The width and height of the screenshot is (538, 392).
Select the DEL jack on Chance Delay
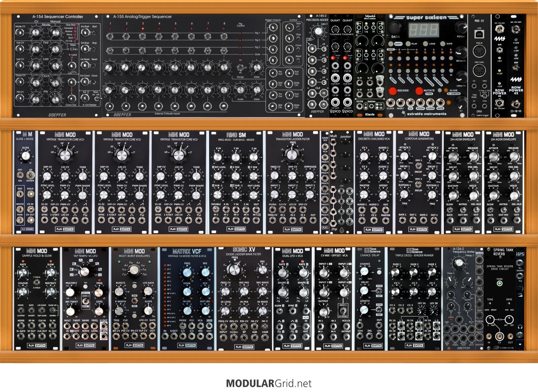[x=369, y=336]
